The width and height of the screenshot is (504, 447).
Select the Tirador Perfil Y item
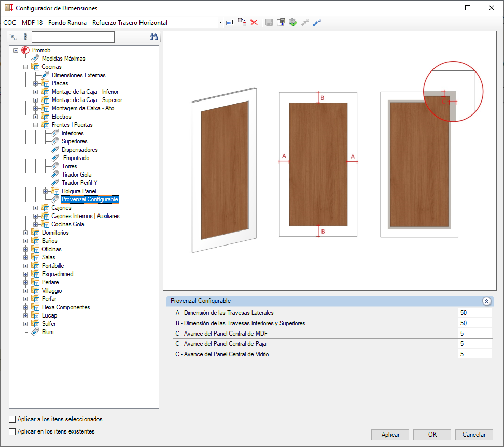(79, 183)
